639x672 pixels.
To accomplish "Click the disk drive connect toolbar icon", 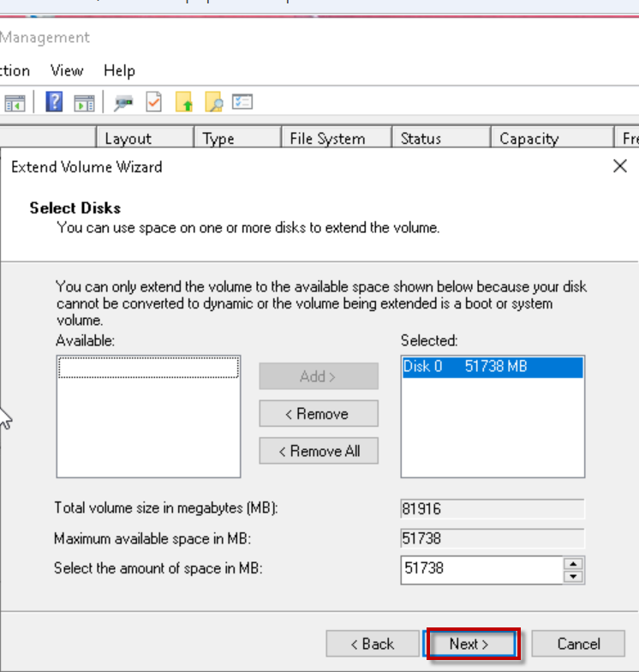I will (124, 103).
